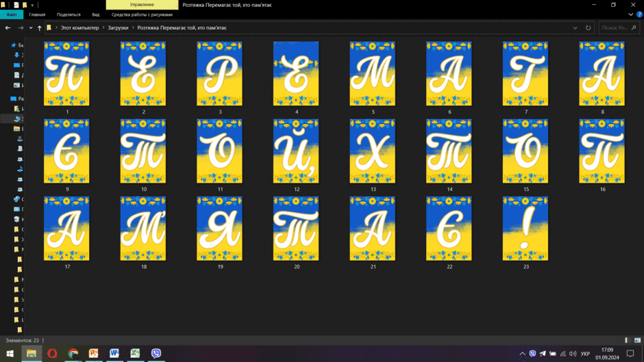Open the Файл tab
The height and width of the screenshot is (362, 644).
pos(12,14)
